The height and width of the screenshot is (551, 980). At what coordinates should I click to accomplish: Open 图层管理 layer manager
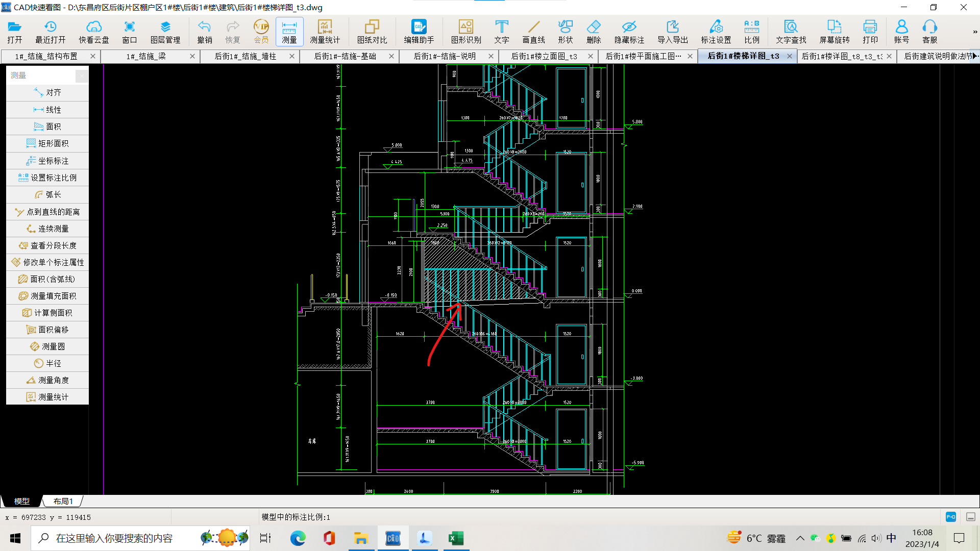click(165, 32)
